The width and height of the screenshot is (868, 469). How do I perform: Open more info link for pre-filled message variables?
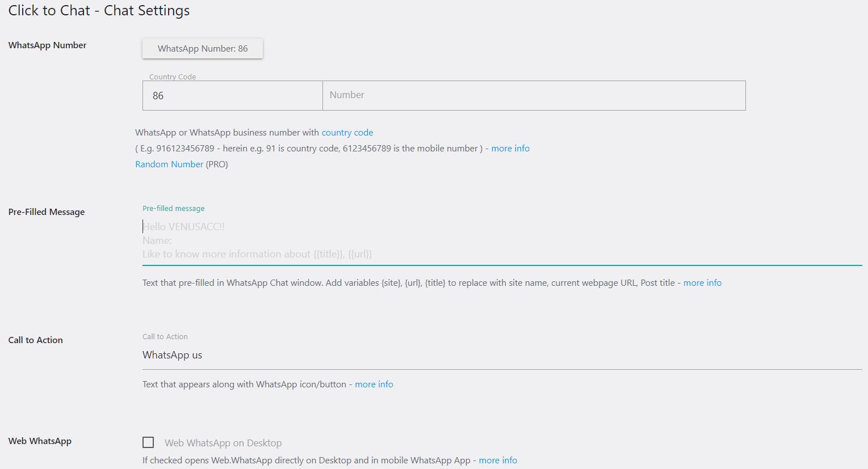702,283
